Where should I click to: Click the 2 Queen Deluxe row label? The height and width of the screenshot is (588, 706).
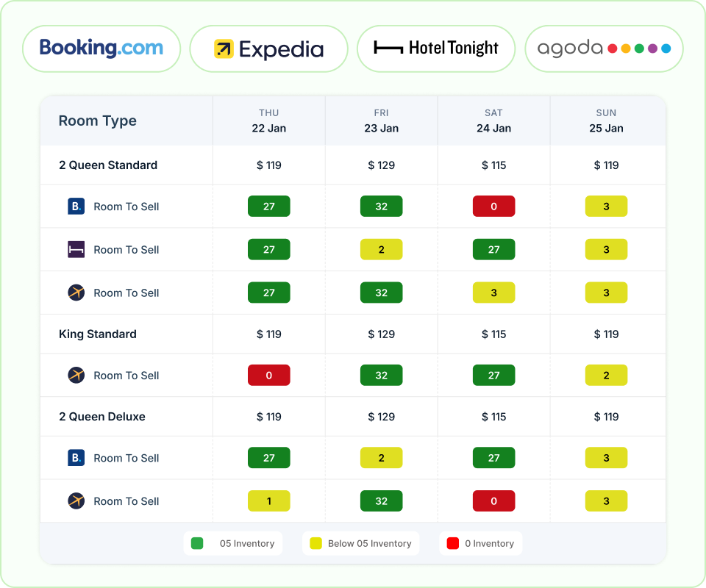[101, 417]
